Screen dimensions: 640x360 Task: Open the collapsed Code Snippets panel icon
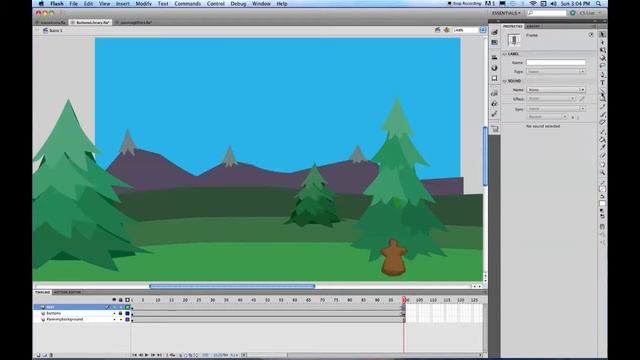click(x=495, y=93)
